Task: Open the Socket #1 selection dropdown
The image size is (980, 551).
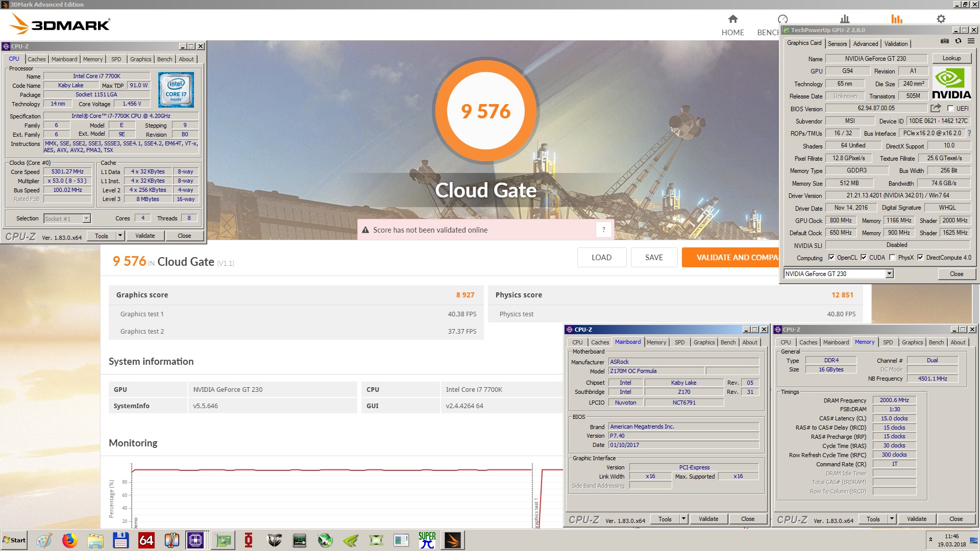Action: (x=86, y=218)
